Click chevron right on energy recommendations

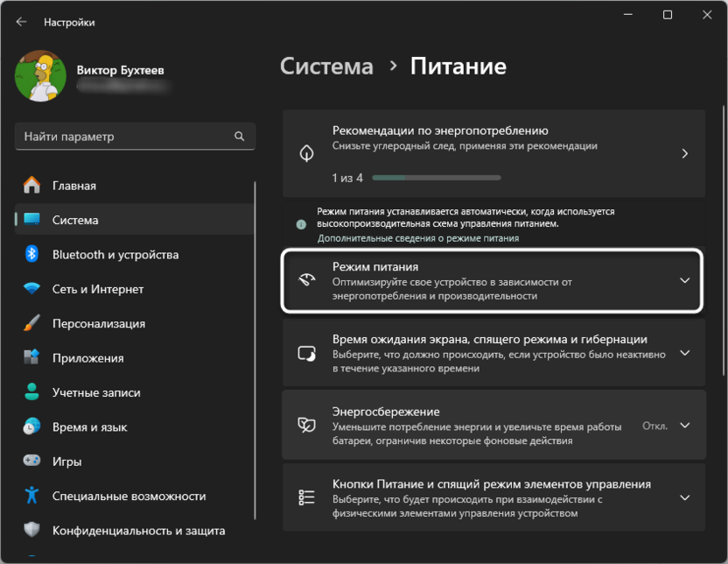[685, 153]
